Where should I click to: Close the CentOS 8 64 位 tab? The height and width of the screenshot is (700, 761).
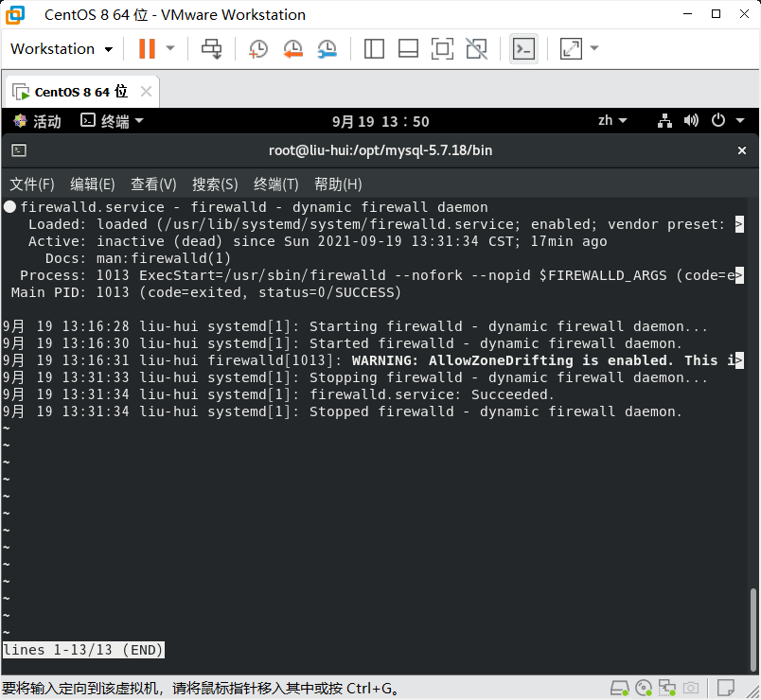pyautogui.click(x=146, y=91)
